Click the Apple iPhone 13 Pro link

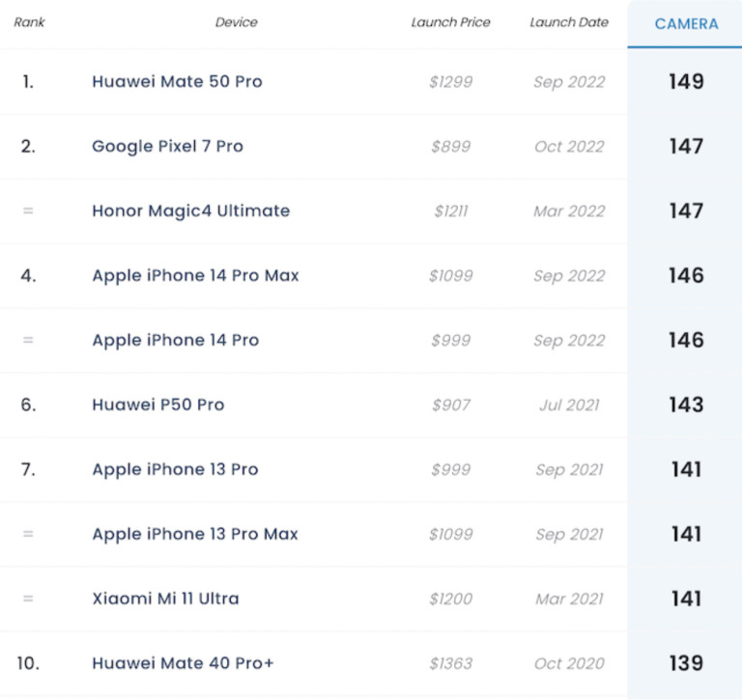(x=175, y=470)
